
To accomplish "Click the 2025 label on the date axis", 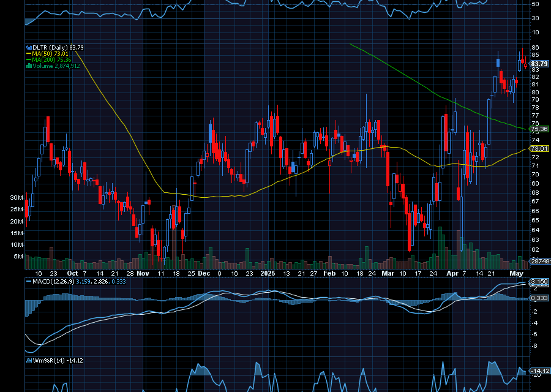I will pos(268,273).
